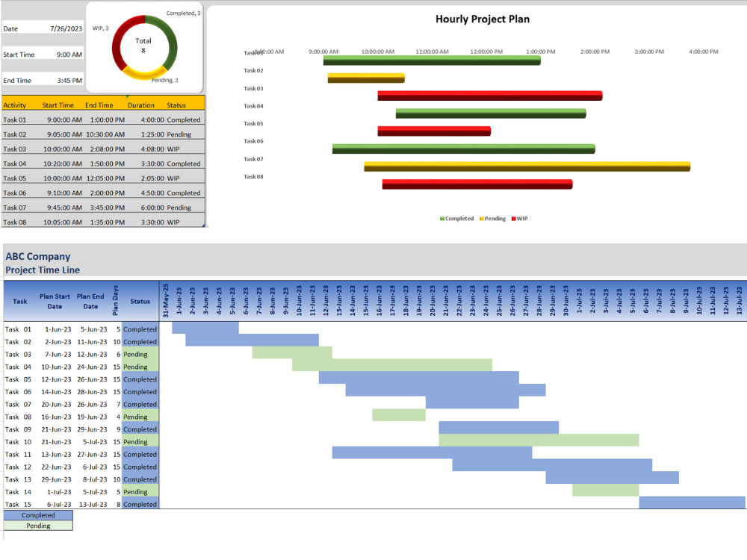This screenshot has width=747, height=560.
Task: Click the green Completed legend marker below the chart
Action: (441, 218)
